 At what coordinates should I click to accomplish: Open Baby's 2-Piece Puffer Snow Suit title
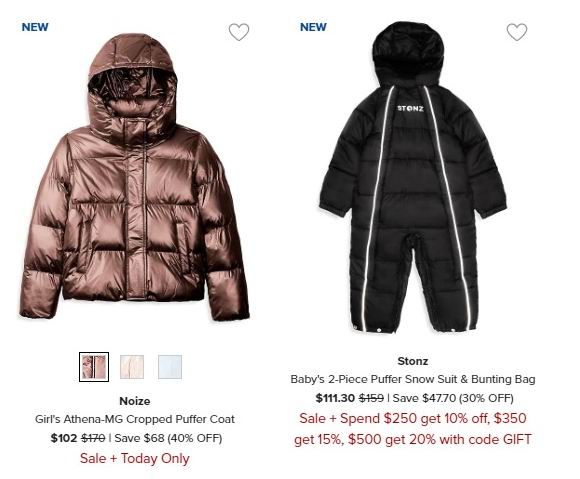413,379
